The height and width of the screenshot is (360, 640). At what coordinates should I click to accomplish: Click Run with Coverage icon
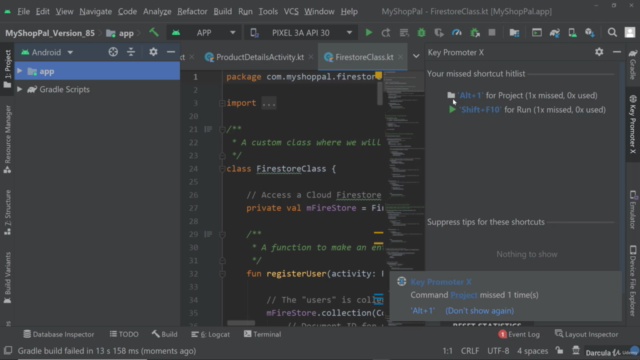pyautogui.click(x=439, y=33)
